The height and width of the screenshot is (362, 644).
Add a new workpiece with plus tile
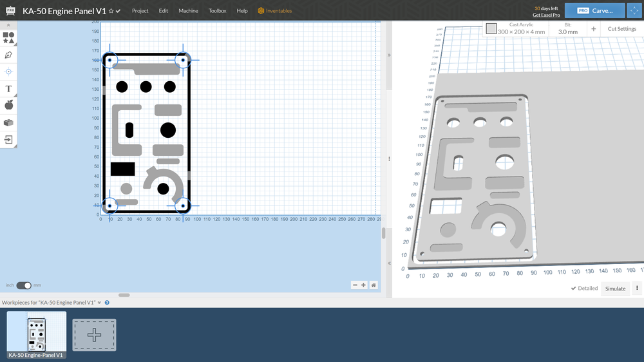pos(94,335)
